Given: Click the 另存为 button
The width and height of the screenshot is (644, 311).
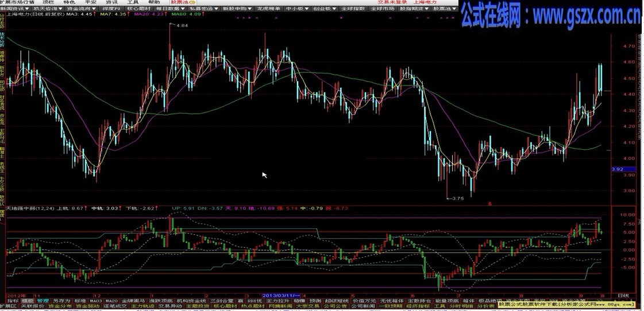Looking at the screenshot, I should pos(61,301).
